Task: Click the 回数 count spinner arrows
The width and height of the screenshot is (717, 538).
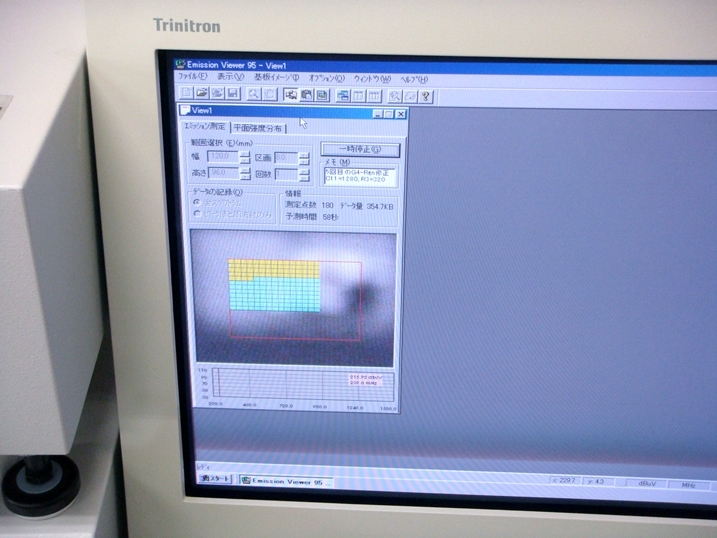Action: pos(303,174)
